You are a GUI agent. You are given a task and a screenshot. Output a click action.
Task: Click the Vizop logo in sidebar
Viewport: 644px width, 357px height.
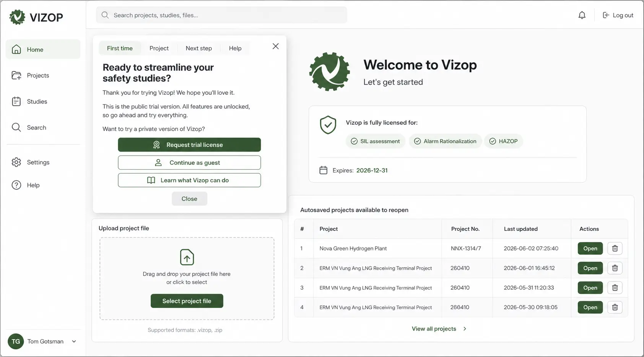[x=36, y=17]
